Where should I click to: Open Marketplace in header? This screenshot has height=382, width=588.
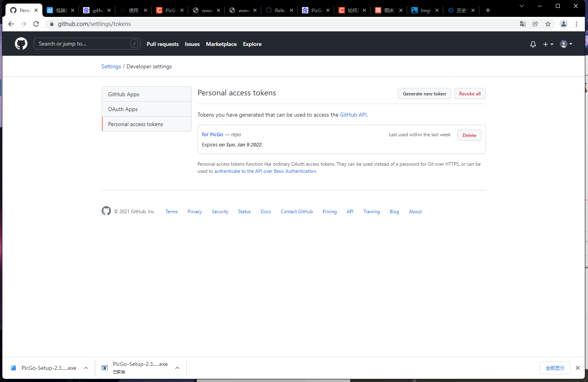(x=221, y=44)
